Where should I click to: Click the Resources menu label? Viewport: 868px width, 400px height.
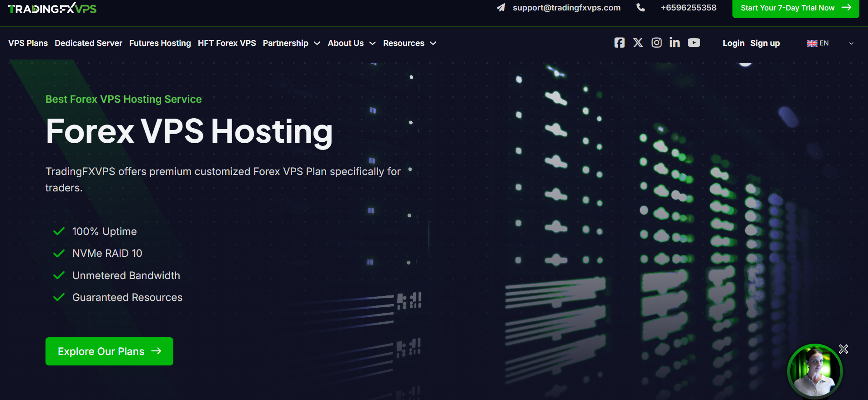pyautogui.click(x=404, y=43)
